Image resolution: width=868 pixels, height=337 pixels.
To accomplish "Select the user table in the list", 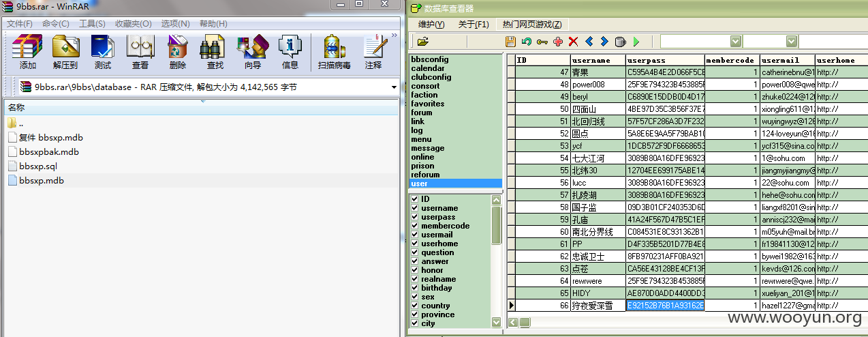I will point(455,184).
